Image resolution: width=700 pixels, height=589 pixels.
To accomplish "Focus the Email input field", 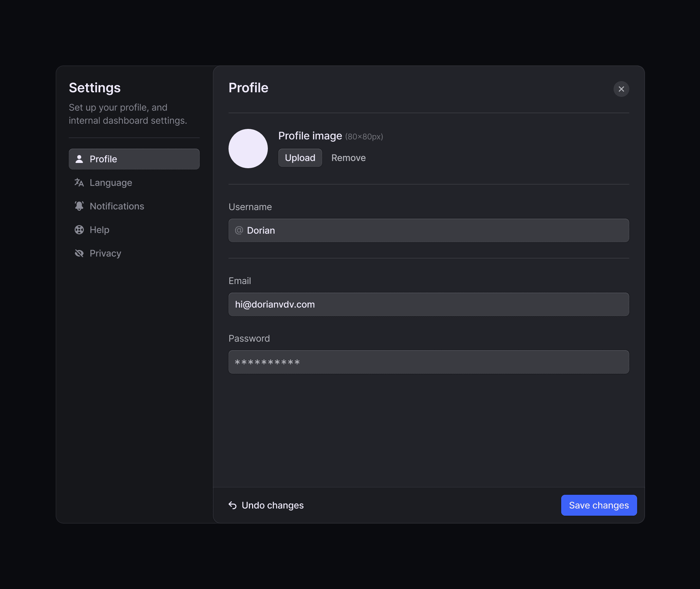I will pos(429,305).
